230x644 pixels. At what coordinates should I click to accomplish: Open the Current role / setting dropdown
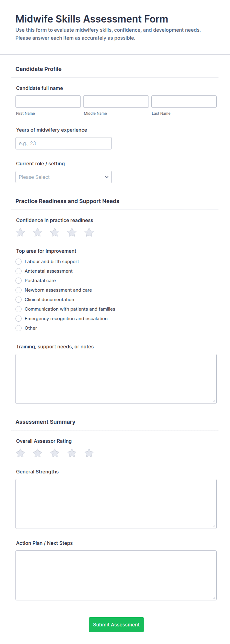[64, 177]
